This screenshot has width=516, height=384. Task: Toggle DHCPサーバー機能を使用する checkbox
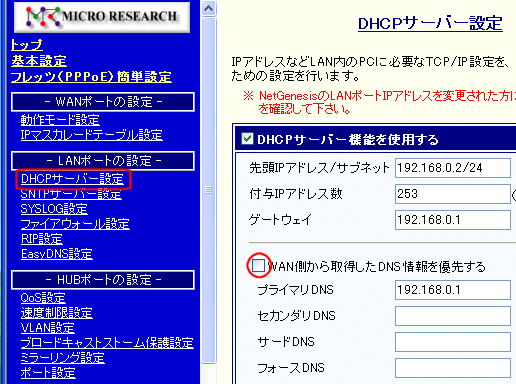coord(247,138)
